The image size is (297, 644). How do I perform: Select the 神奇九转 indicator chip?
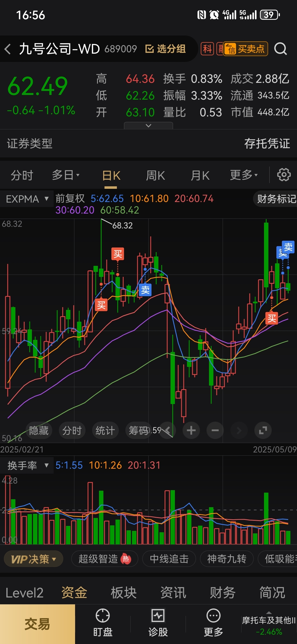(227, 559)
